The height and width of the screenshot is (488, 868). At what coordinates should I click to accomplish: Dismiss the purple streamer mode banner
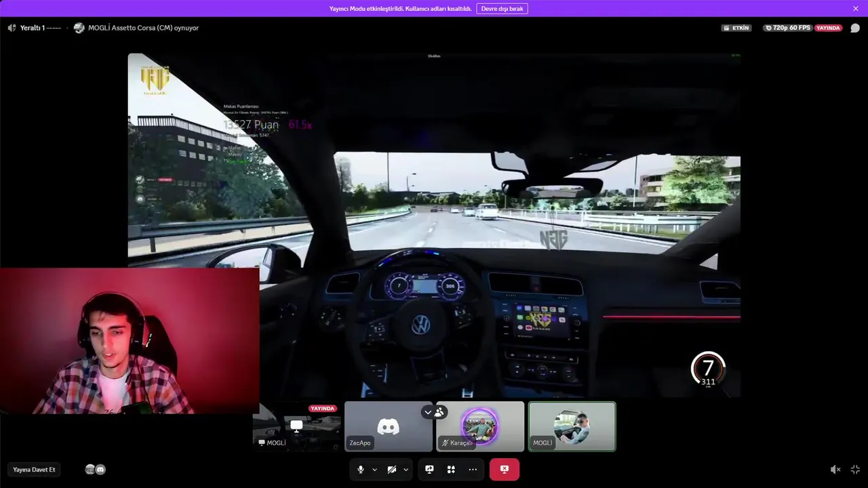856,9
